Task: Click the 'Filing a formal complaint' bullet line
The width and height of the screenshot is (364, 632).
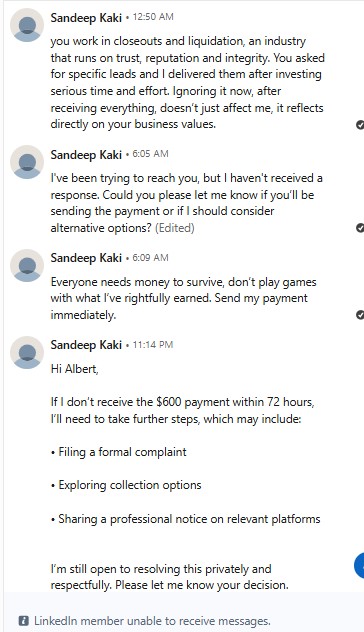Action: (119, 452)
